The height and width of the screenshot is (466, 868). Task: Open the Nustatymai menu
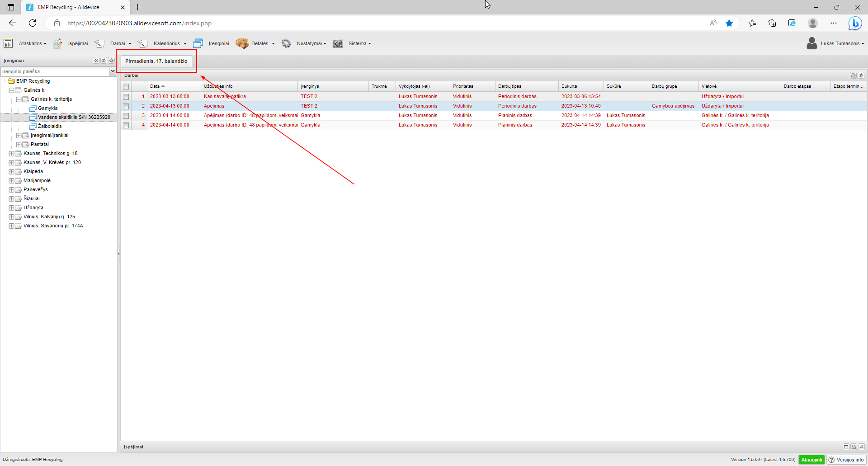click(x=311, y=43)
